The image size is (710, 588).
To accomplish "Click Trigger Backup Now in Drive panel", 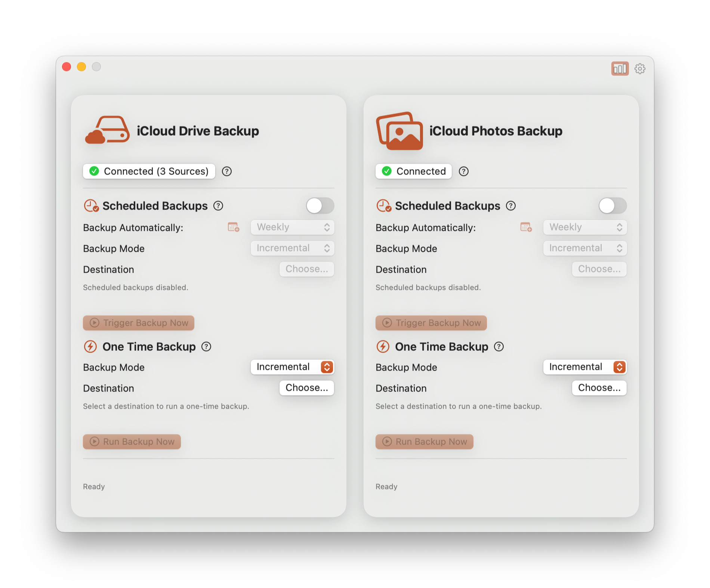I will coord(139,323).
